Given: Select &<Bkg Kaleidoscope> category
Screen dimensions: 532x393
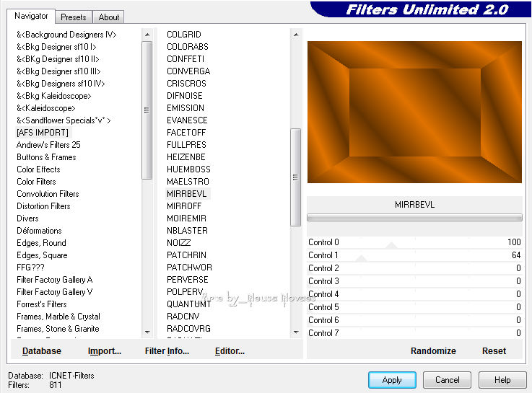Looking at the screenshot, I should point(54,96).
